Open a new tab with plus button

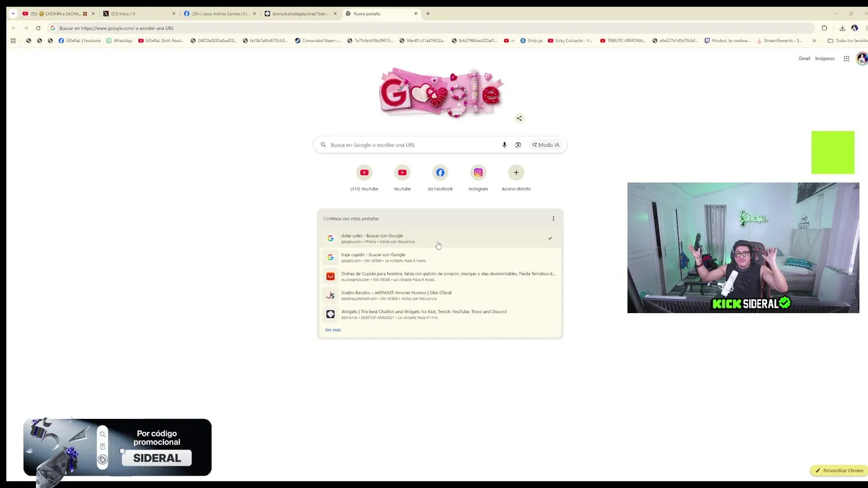pos(428,14)
